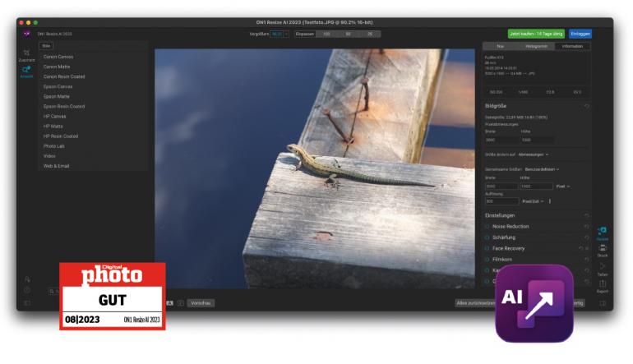This screenshot has height=364, width=633.
Task: Reset the Einstellungen section
Action: 587,215
